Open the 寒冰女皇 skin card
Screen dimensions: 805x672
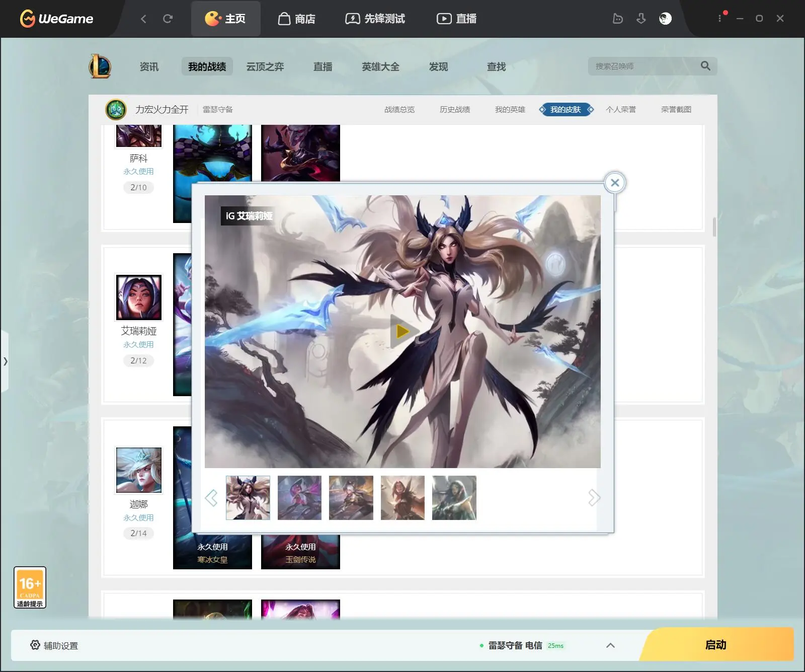point(212,552)
